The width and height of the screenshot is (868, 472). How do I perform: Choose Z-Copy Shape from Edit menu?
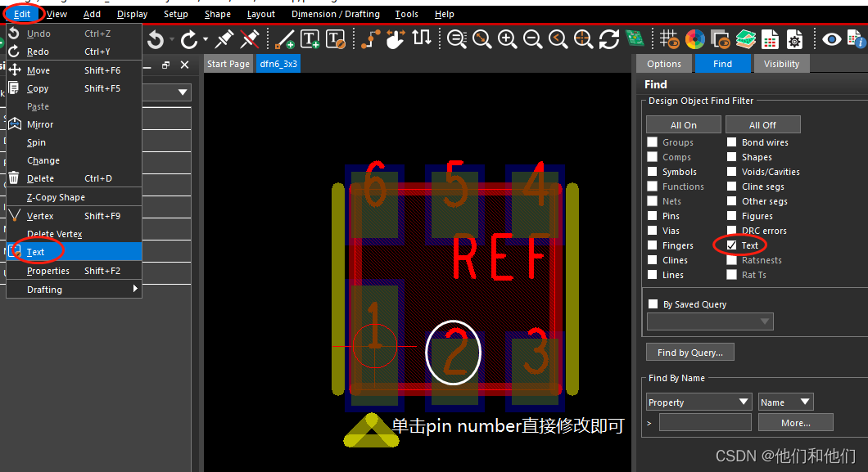pyautogui.click(x=75, y=197)
